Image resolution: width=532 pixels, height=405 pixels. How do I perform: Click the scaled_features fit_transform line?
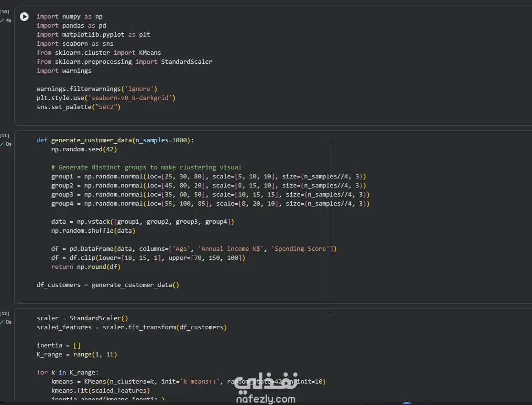(x=132, y=327)
